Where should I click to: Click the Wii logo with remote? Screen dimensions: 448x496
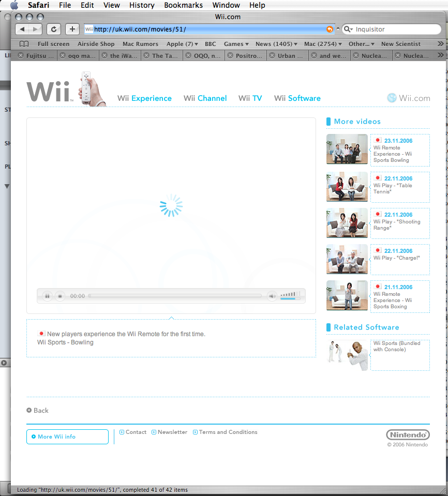tap(66, 89)
